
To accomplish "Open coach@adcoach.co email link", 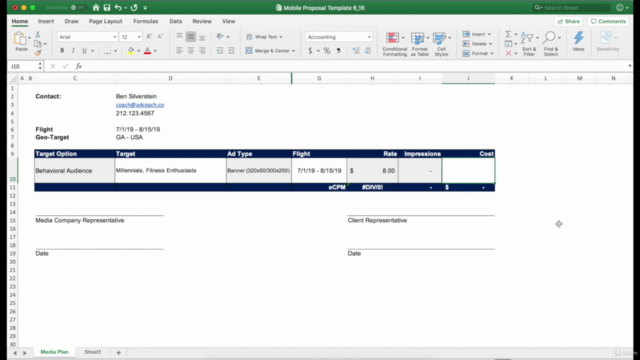I will pos(140,105).
